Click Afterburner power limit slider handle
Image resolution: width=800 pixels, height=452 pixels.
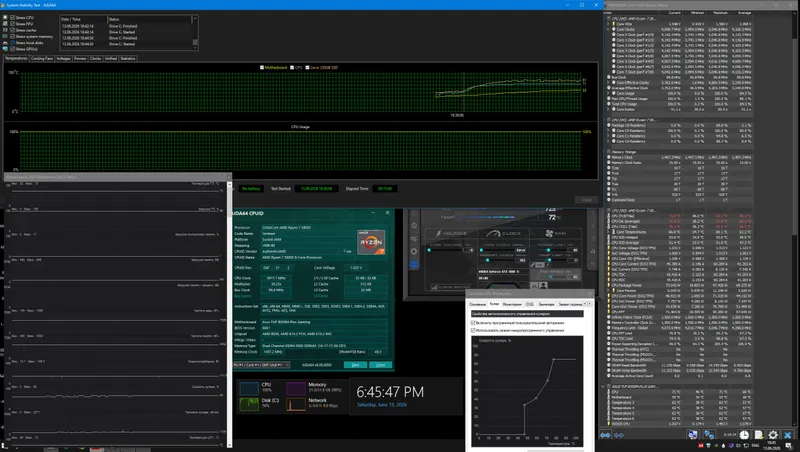click(548, 250)
